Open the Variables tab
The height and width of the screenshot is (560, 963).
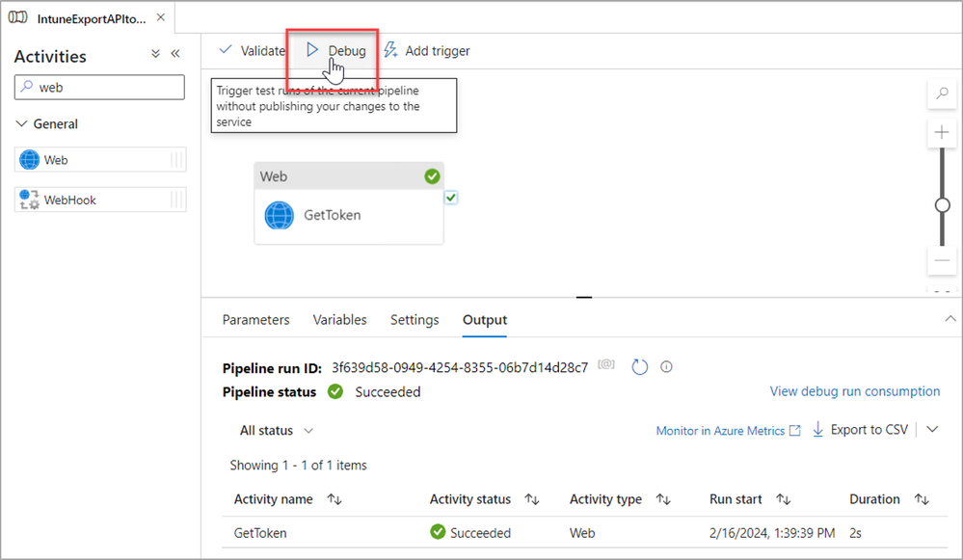[x=339, y=320]
